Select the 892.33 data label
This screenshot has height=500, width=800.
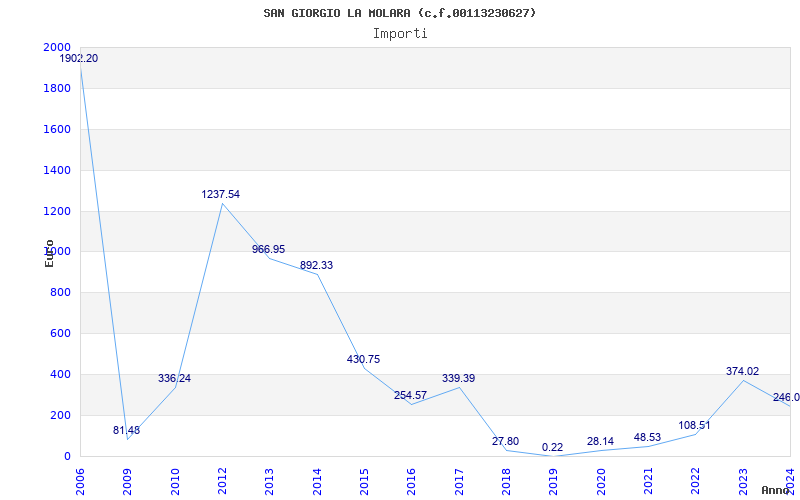point(316,265)
